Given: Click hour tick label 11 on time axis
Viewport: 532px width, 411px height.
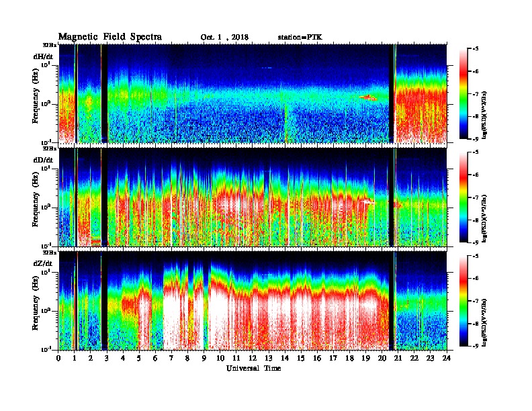Looking at the screenshot, I should [x=236, y=359].
